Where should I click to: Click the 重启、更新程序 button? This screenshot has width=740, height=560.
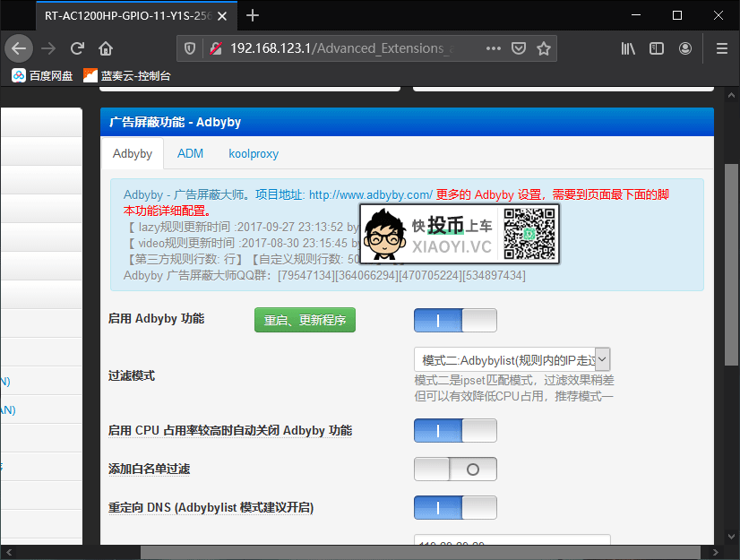(x=303, y=320)
